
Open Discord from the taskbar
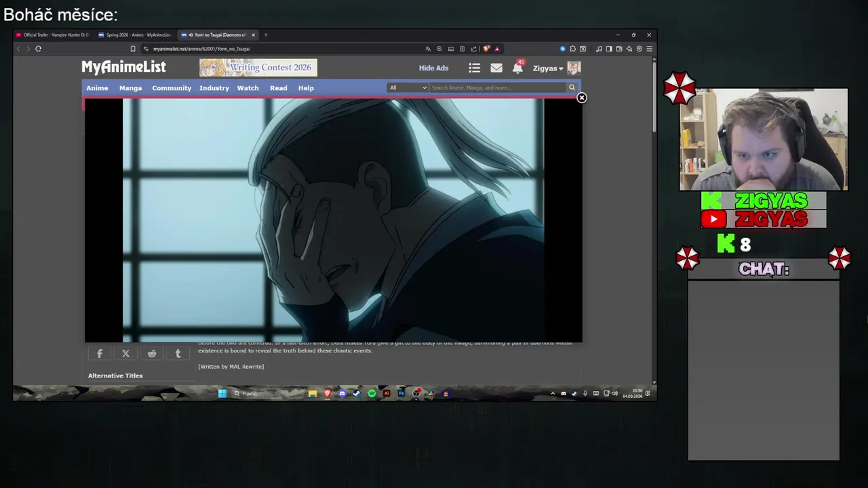click(x=342, y=393)
